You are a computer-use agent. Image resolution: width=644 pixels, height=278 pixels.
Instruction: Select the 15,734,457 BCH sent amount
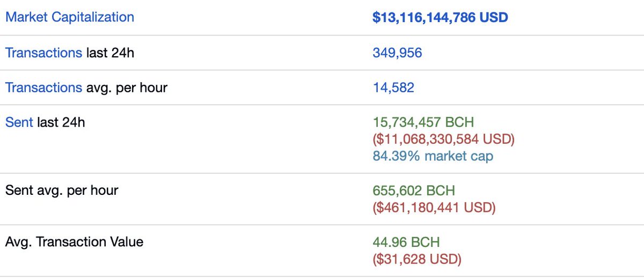click(x=423, y=122)
